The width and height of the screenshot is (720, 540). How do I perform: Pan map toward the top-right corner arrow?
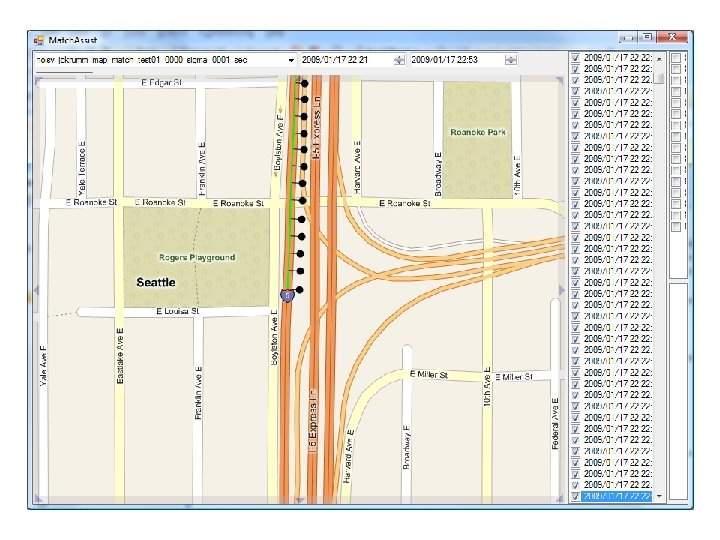click(560, 81)
